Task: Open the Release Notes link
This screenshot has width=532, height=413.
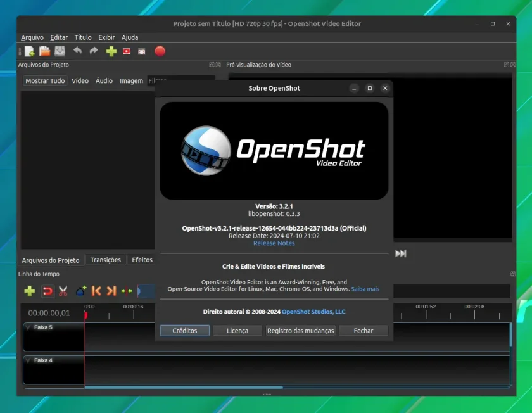Action: (x=274, y=243)
